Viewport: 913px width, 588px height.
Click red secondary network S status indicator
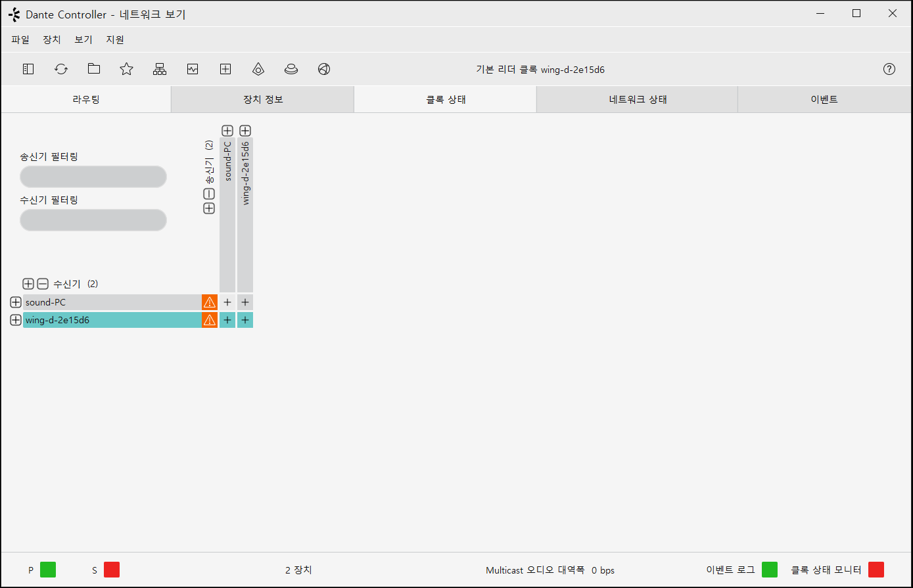tap(112, 570)
